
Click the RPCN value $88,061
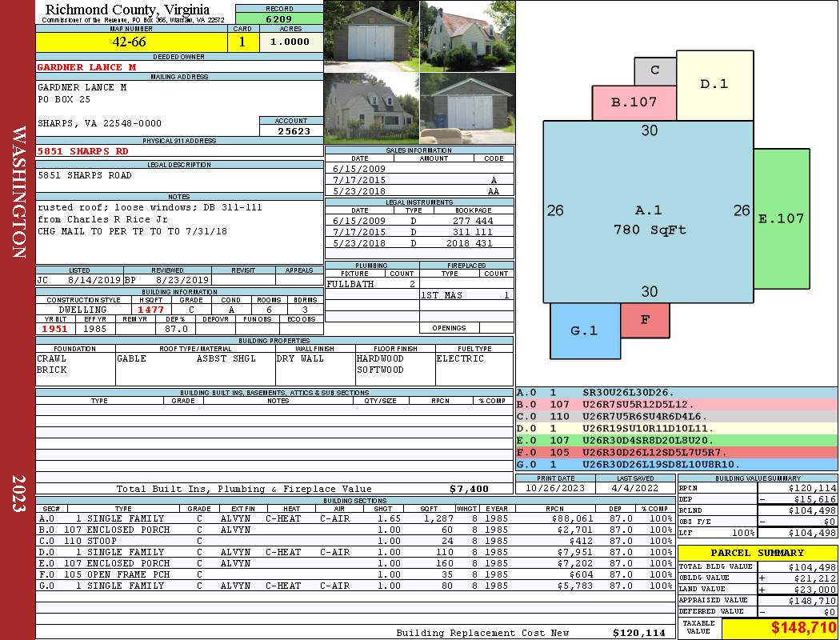pos(572,518)
